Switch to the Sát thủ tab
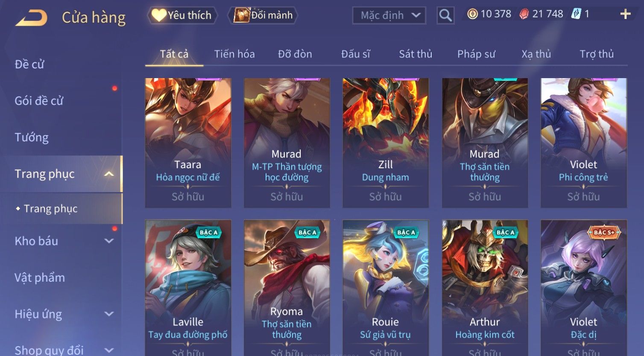 tap(416, 54)
